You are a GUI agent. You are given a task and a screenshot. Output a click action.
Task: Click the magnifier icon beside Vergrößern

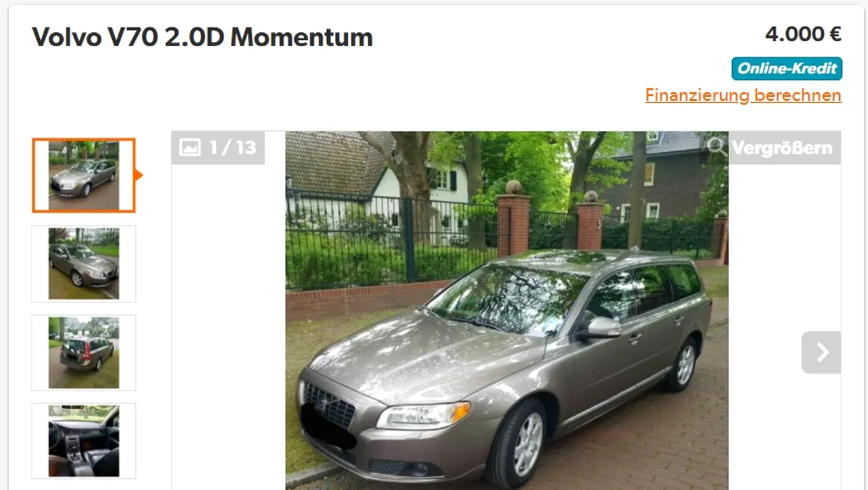click(x=717, y=148)
